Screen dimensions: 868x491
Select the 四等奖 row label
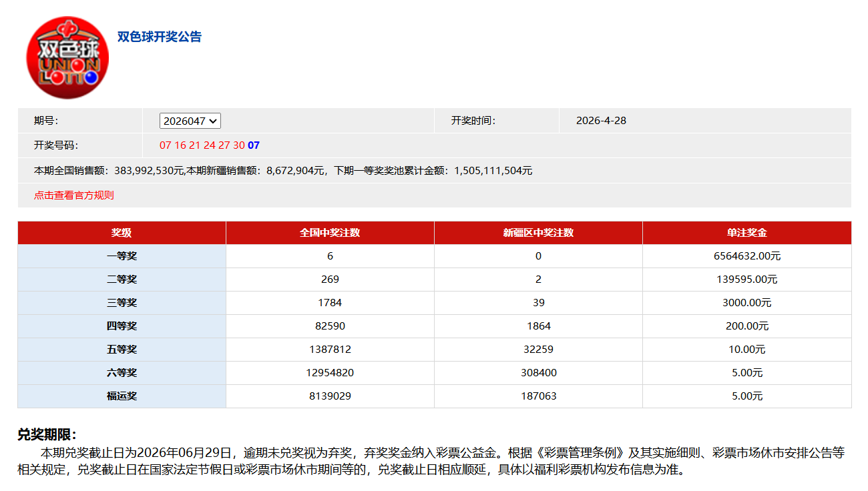122,326
